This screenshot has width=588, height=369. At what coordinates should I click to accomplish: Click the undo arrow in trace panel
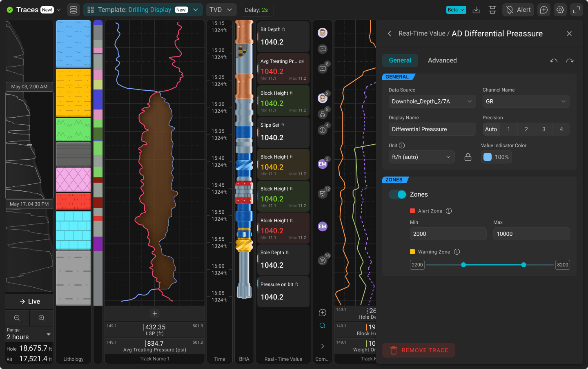click(554, 60)
